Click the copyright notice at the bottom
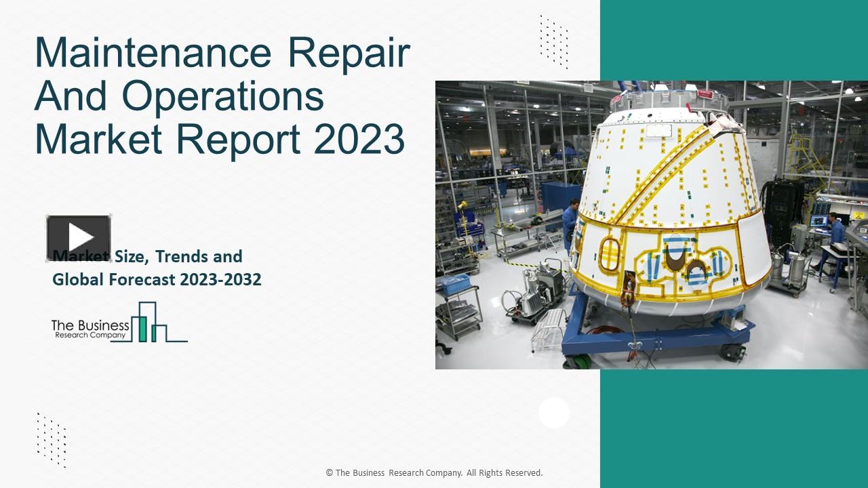 point(433,472)
